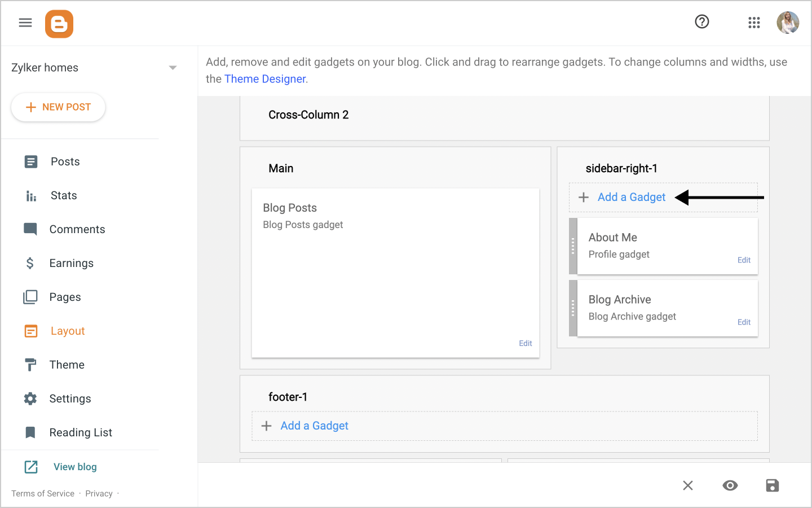Edit the About Me gadget
The width and height of the screenshot is (812, 508).
point(744,260)
